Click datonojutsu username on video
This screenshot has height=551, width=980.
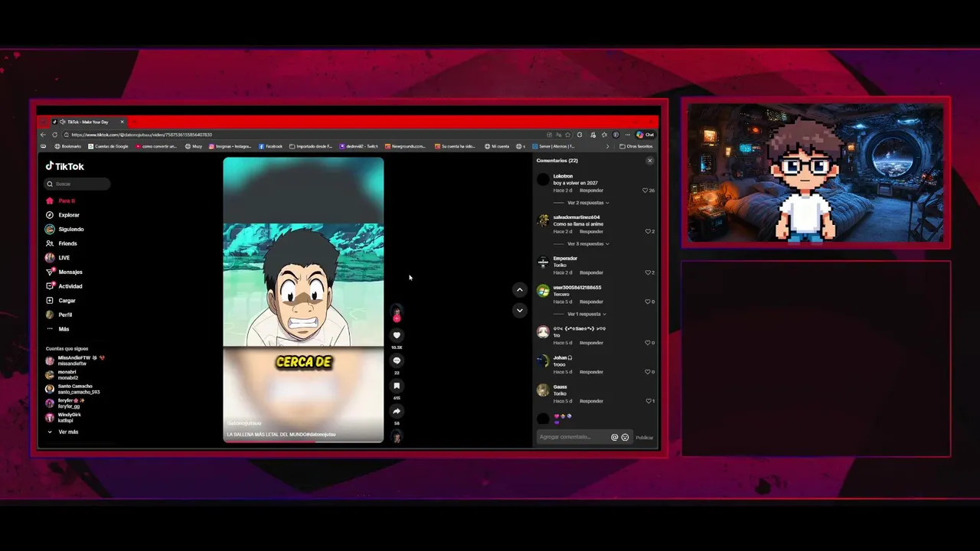244,423
